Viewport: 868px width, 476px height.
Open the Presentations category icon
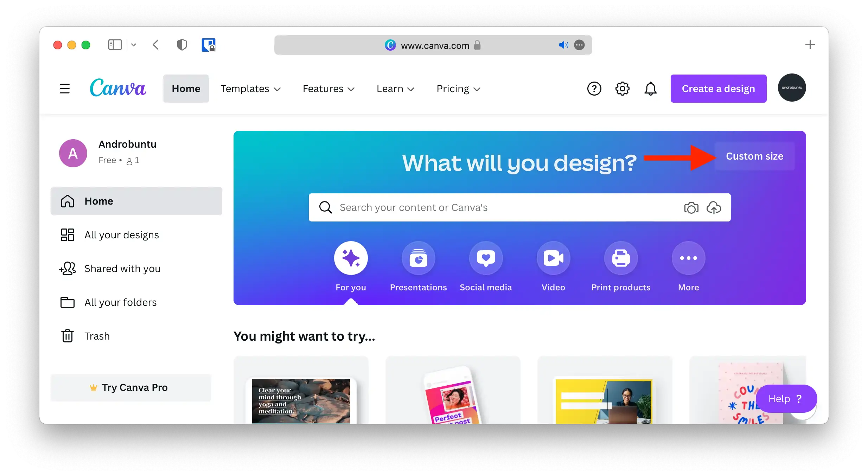(x=418, y=258)
